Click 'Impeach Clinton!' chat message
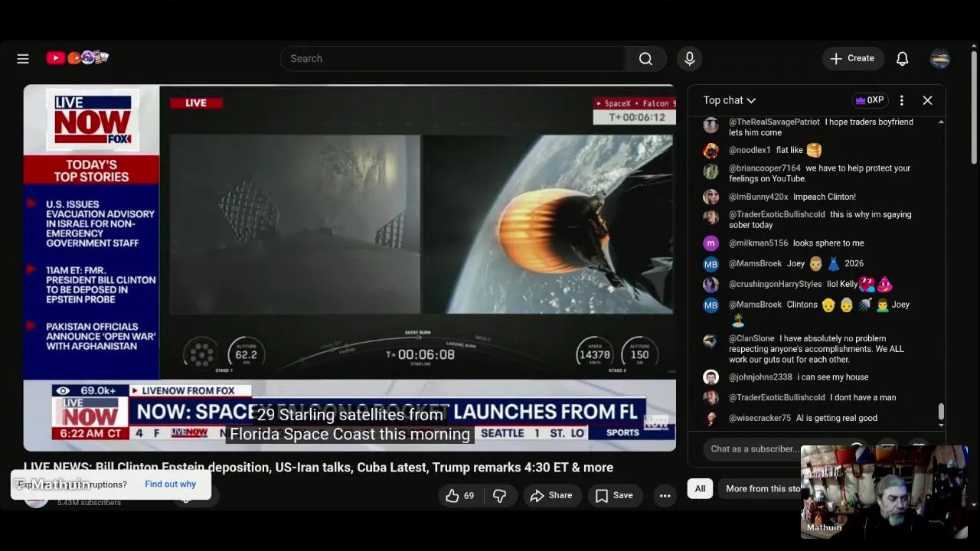The height and width of the screenshot is (551, 980). (825, 197)
